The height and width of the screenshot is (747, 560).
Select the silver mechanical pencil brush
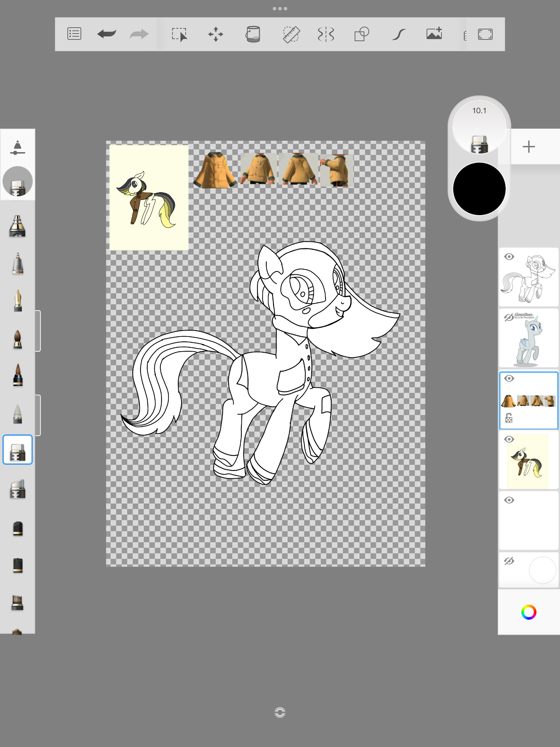click(18, 264)
